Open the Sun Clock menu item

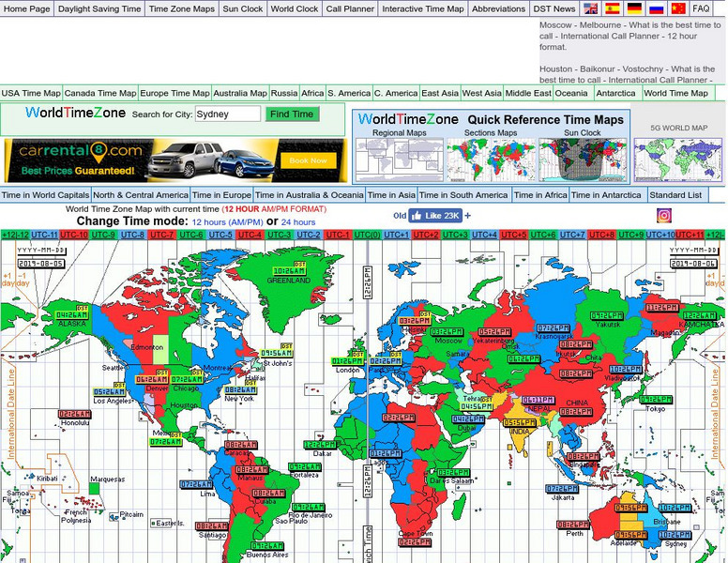(x=242, y=8)
